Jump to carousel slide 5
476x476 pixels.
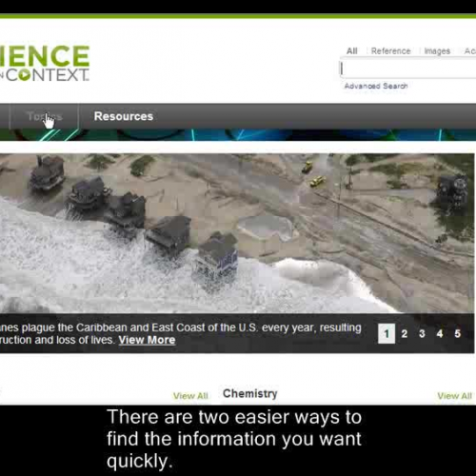click(457, 333)
